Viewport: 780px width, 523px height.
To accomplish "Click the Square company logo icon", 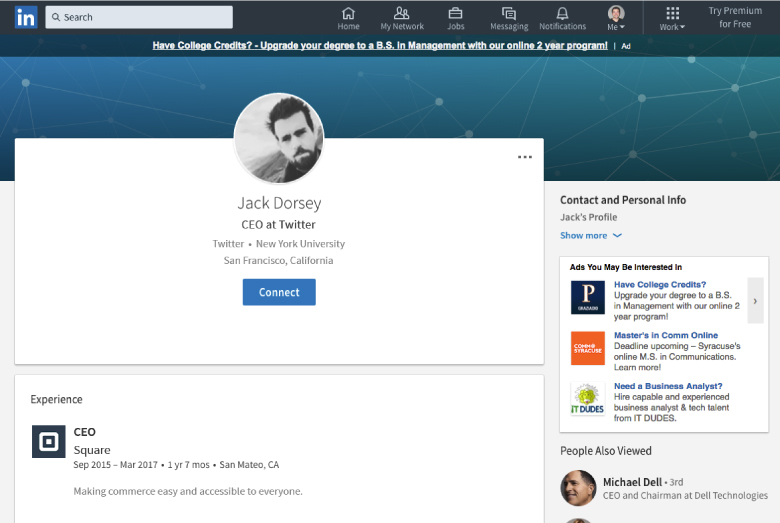I will (49, 441).
